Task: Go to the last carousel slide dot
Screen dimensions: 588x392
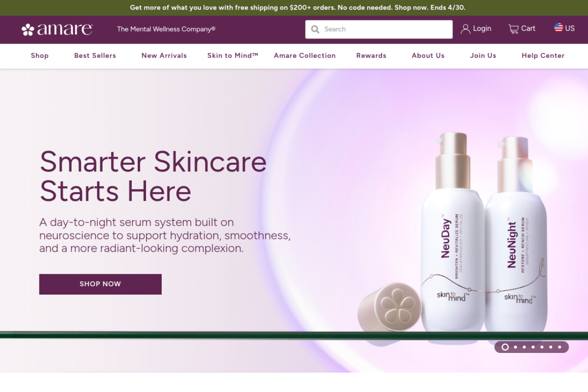Action: click(x=560, y=347)
